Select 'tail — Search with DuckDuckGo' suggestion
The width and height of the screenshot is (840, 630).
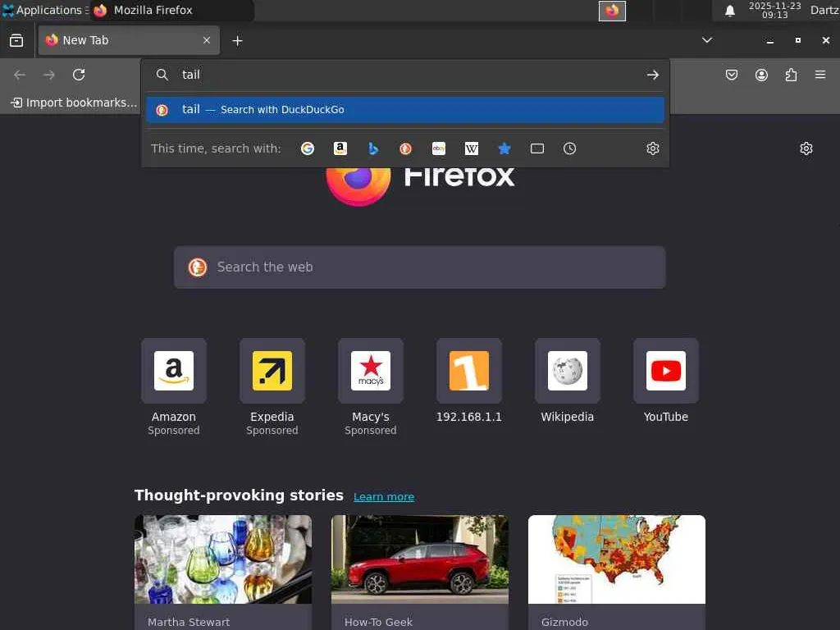[405, 110]
